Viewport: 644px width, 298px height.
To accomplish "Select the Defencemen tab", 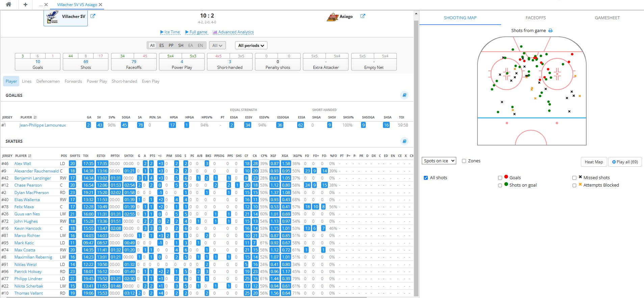I will click(x=48, y=81).
